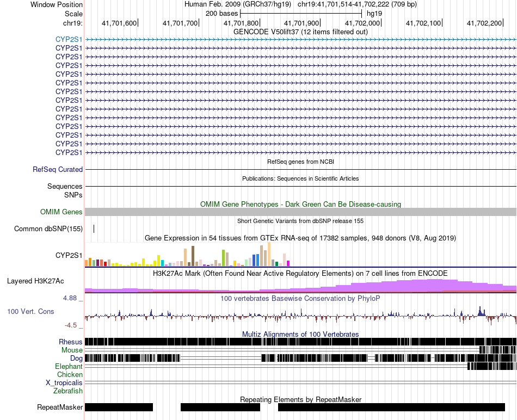
Task: Click the chr19: ruler label
Action: [73, 23]
